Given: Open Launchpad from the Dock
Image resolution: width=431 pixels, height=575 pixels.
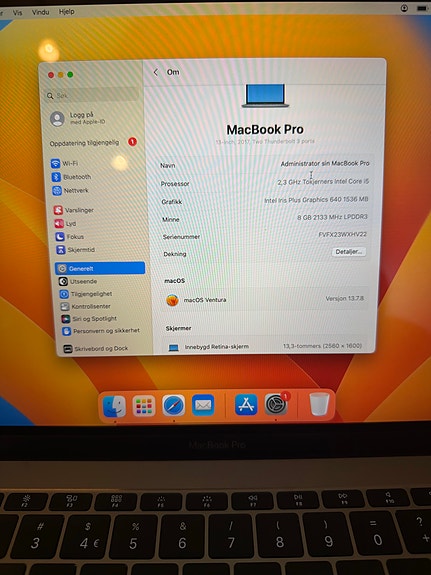Looking at the screenshot, I should 144,406.
